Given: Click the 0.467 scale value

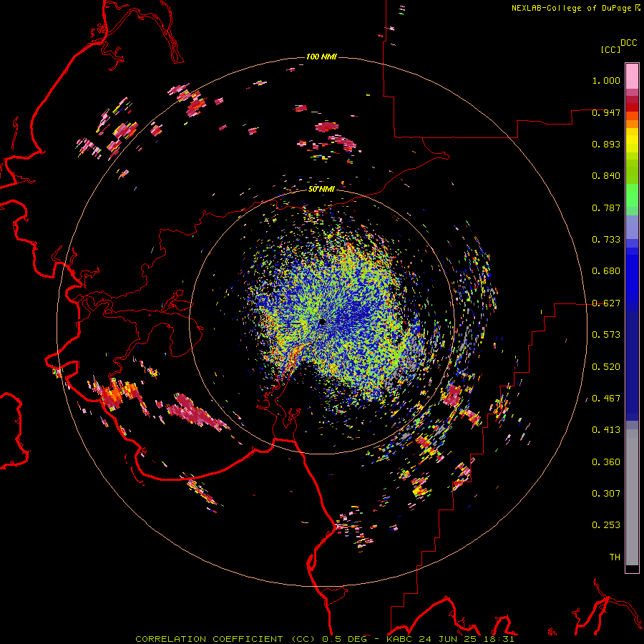Looking at the screenshot, I should (606, 399).
